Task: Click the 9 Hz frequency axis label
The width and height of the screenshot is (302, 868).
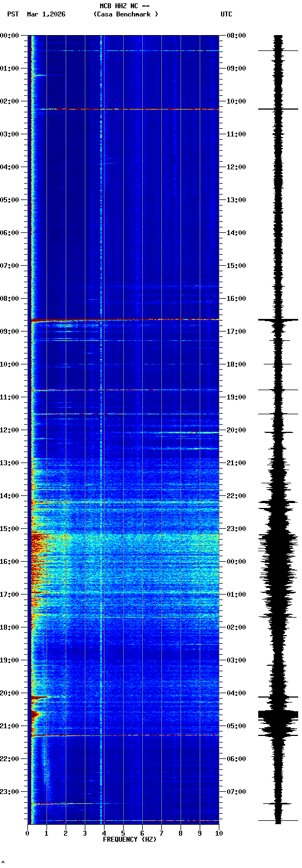Action: click(200, 833)
